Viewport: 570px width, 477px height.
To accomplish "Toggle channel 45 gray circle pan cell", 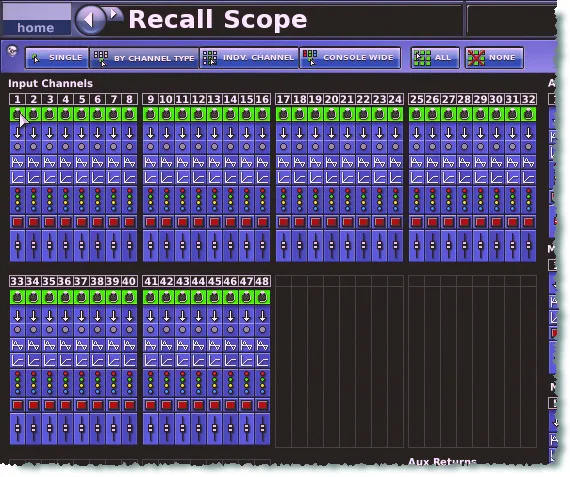I will point(214,330).
